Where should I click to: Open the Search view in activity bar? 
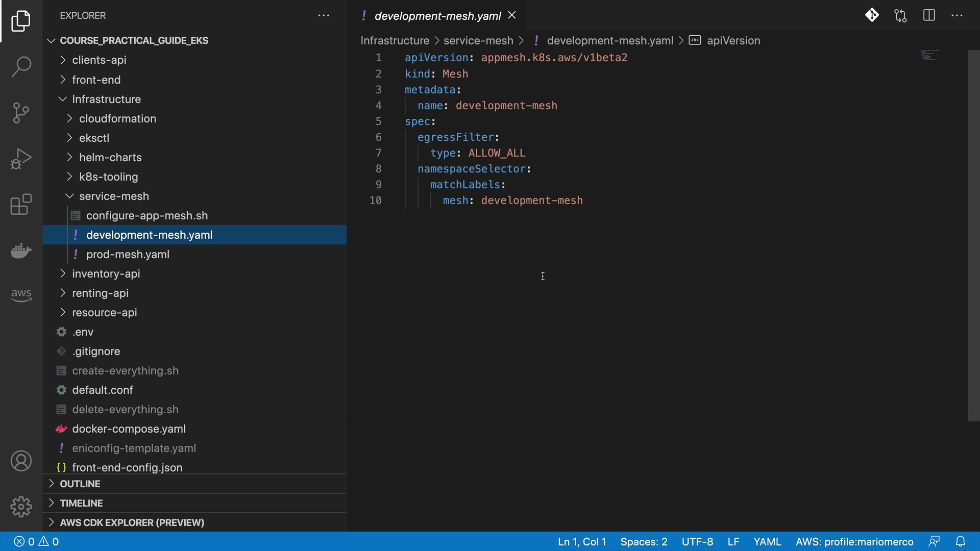coord(21,67)
